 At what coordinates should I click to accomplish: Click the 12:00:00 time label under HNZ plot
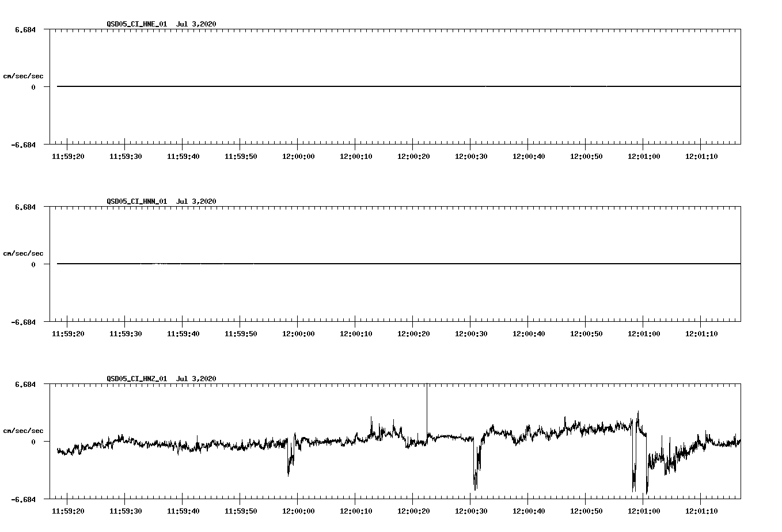tap(298, 511)
